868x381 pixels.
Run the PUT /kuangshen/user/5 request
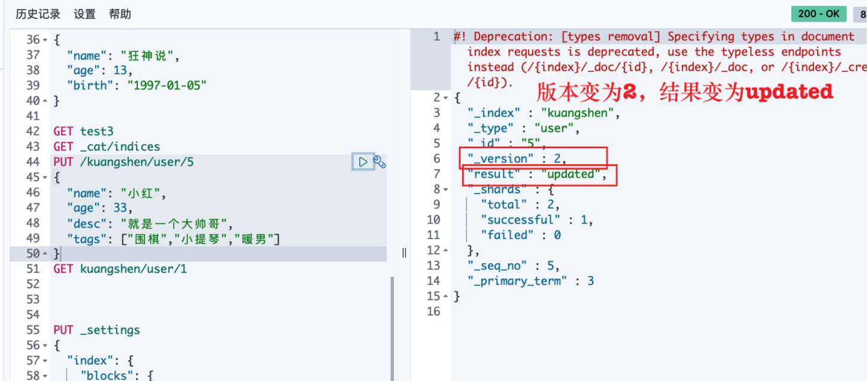(363, 162)
